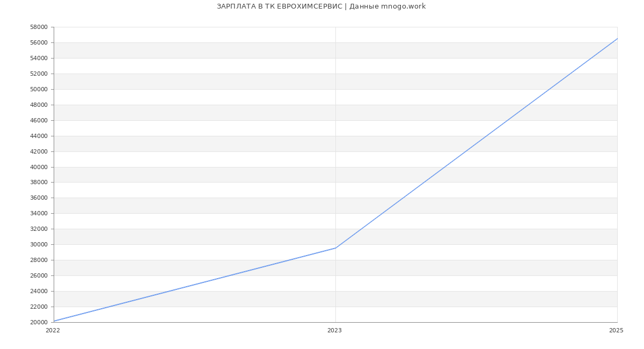Click the 50000 y-axis label

38,89
